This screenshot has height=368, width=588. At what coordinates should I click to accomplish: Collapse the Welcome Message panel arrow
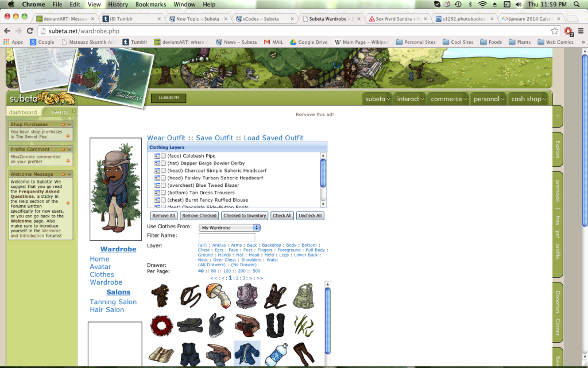pos(69,174)
